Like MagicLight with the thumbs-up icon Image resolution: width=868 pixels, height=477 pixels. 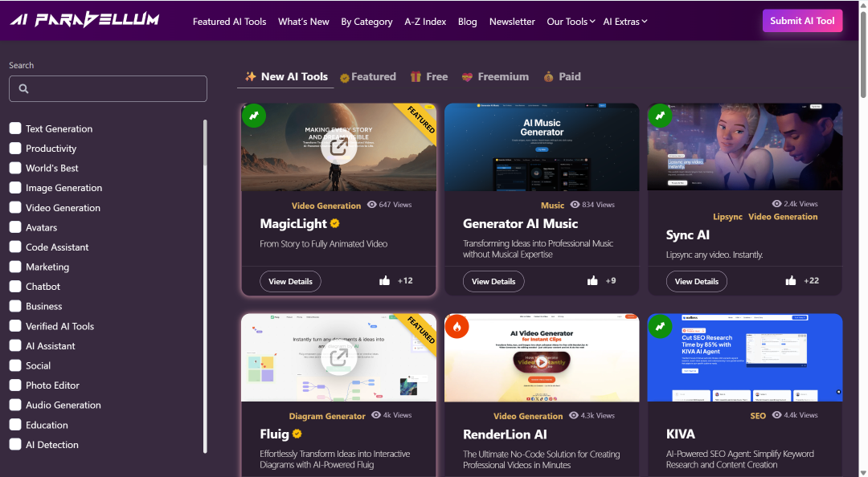[384, 280]
